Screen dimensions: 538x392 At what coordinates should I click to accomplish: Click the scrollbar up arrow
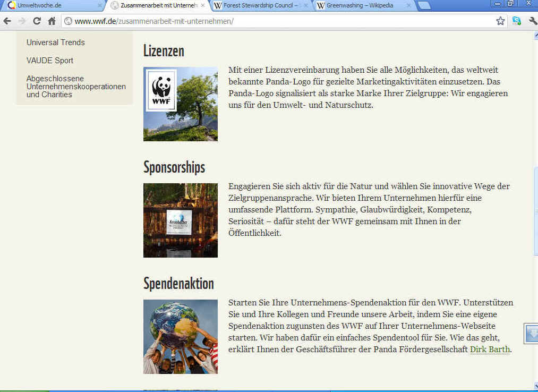coord(536,35)
